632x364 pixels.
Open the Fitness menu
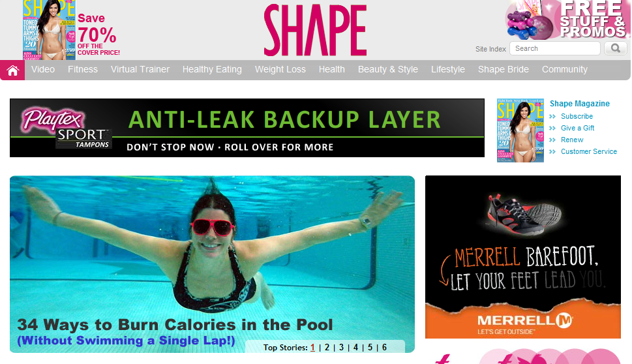click(83, 69)
